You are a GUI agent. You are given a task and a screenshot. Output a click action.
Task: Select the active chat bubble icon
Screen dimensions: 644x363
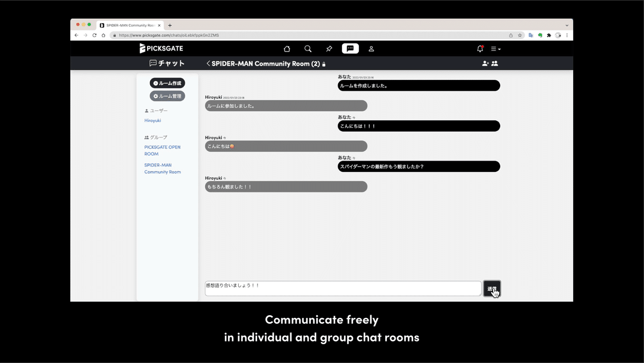[x=350, y=48]
